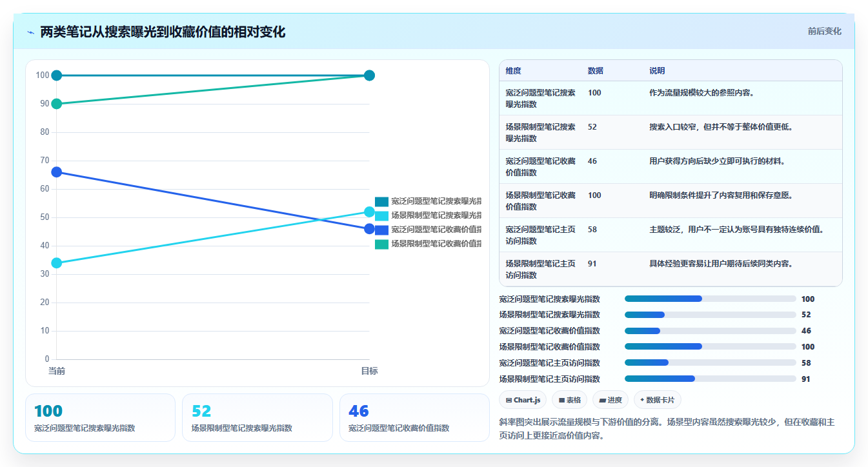Click table value 46 in 数据 column
The height and width of the screenshot is (467, 868).
pyautogui.click(x=592, y=161)
